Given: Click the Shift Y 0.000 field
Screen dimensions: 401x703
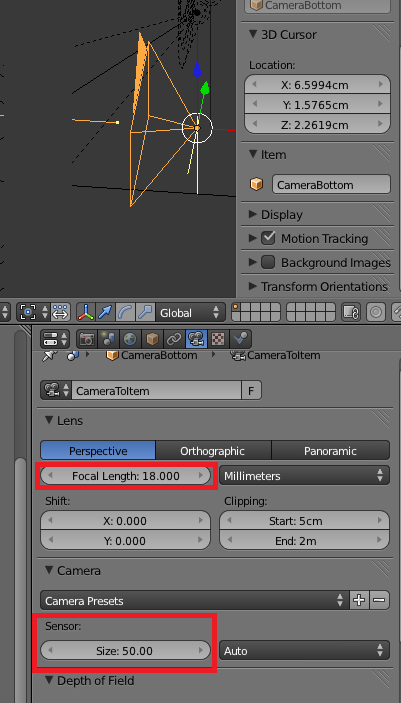Looking at the screenshot, I should [126, 541].
